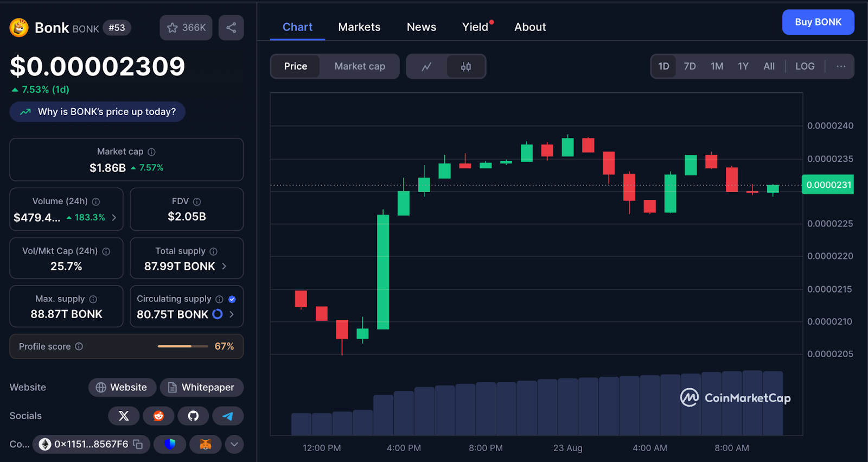Select the 7D chart time range
Screen dimensions: 868x462
[690, 66]
